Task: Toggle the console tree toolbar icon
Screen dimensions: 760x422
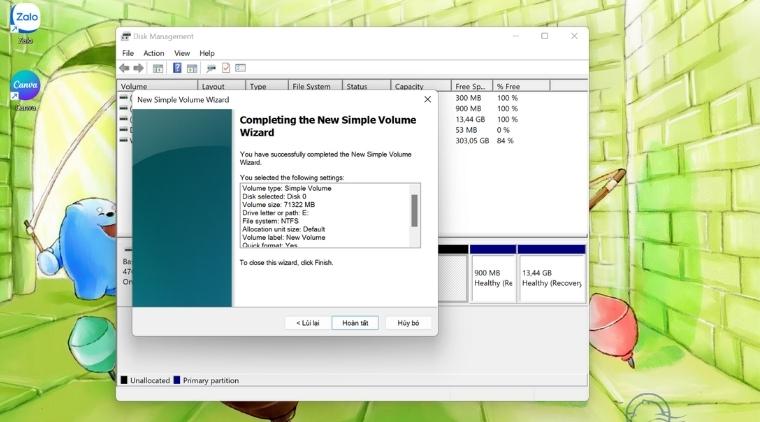Action: click(x=158, y=68)
